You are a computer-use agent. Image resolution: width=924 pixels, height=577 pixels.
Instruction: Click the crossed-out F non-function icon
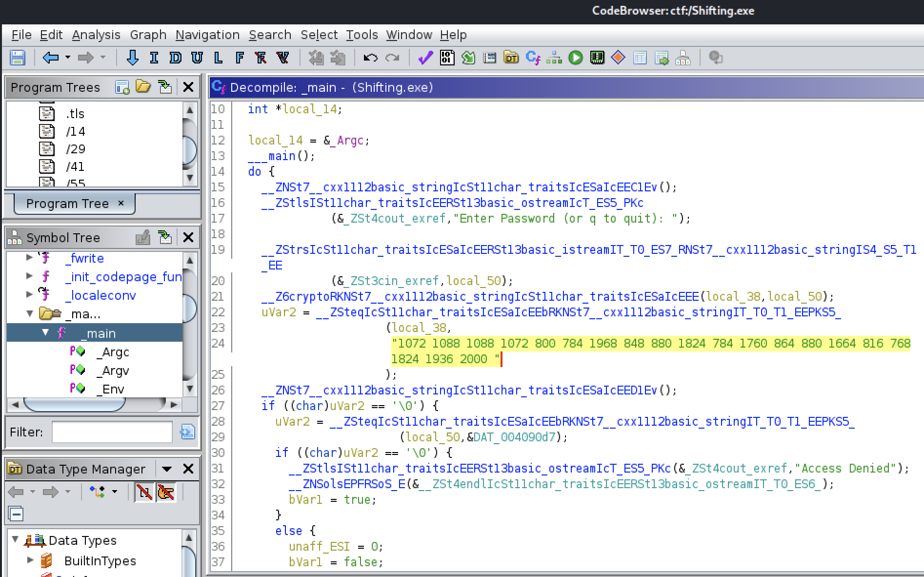pos(261,58)
